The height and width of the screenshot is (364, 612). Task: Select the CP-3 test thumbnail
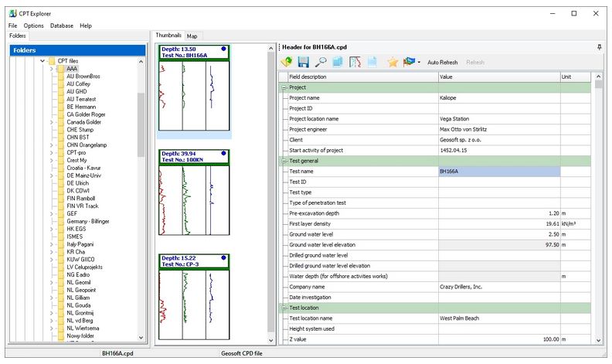pyautogui.click(x=194, y=297)
